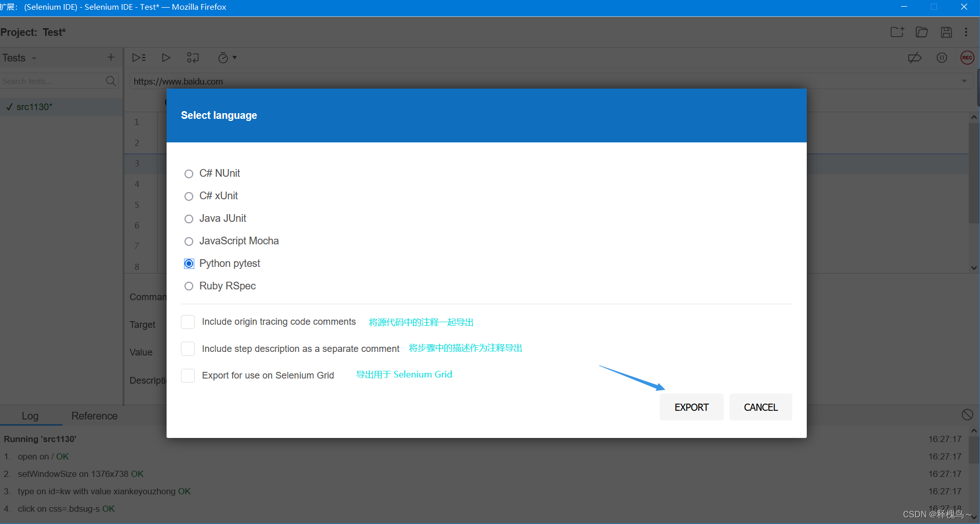Run all tests in suite icon
Image resolution: width=980 pixels, height=524 pixels.
coord(139,58)
